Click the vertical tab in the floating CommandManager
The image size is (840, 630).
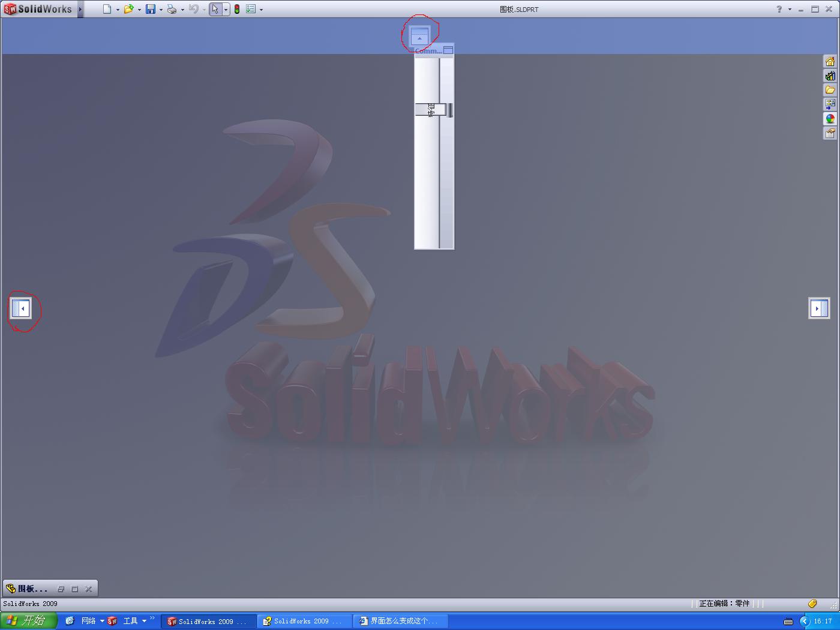[430, 110]
